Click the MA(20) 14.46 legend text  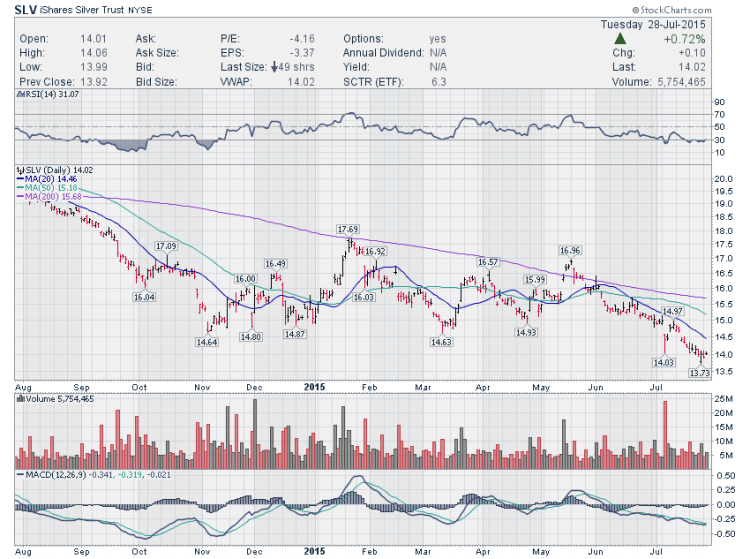coord(51,179)
